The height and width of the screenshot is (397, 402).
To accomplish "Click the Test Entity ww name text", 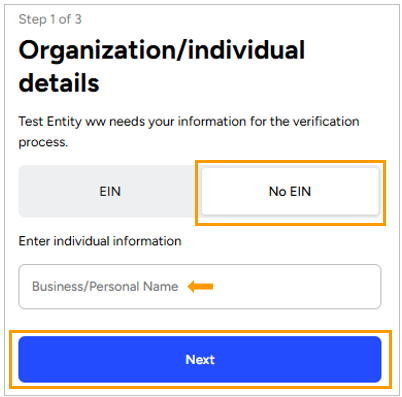I will tap(62, 122).
